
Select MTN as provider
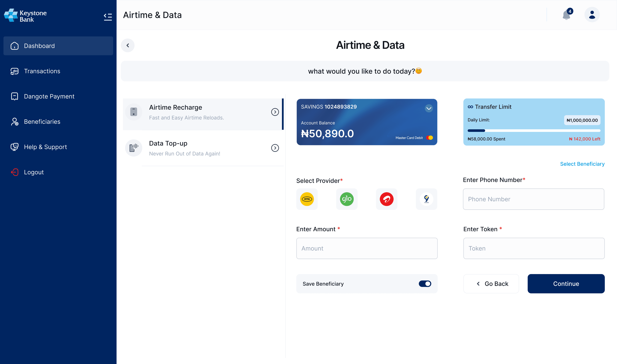tap(307, 199)
